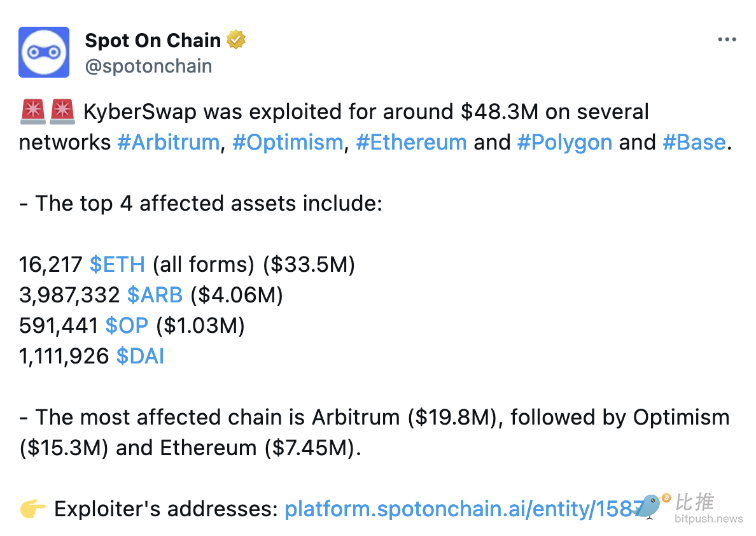Click the pointing hand emoji
The height and width of the screenshot is (536, 756).
coord(33,509)
